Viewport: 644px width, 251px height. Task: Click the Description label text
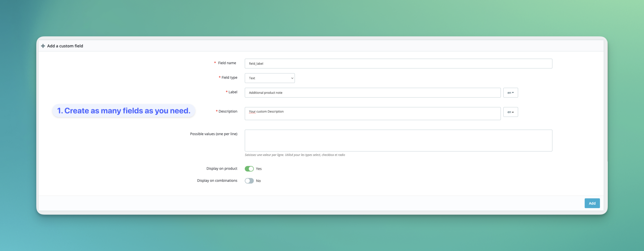point(228,111)
